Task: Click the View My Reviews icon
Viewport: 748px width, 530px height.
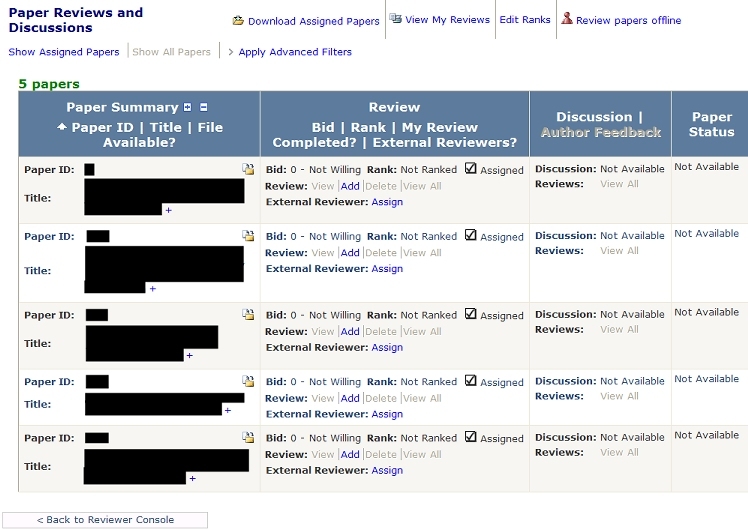Action: [x=396, y=19]
